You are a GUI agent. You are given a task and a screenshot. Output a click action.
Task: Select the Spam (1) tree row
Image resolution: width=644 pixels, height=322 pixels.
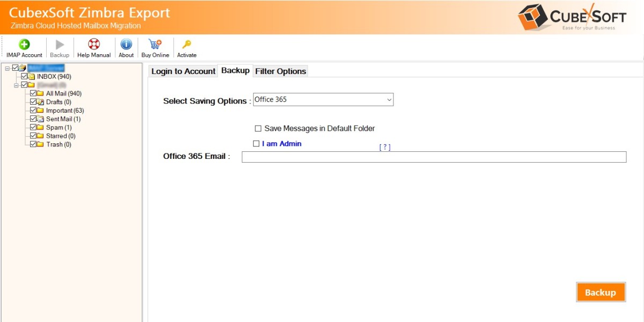[58, 127]
